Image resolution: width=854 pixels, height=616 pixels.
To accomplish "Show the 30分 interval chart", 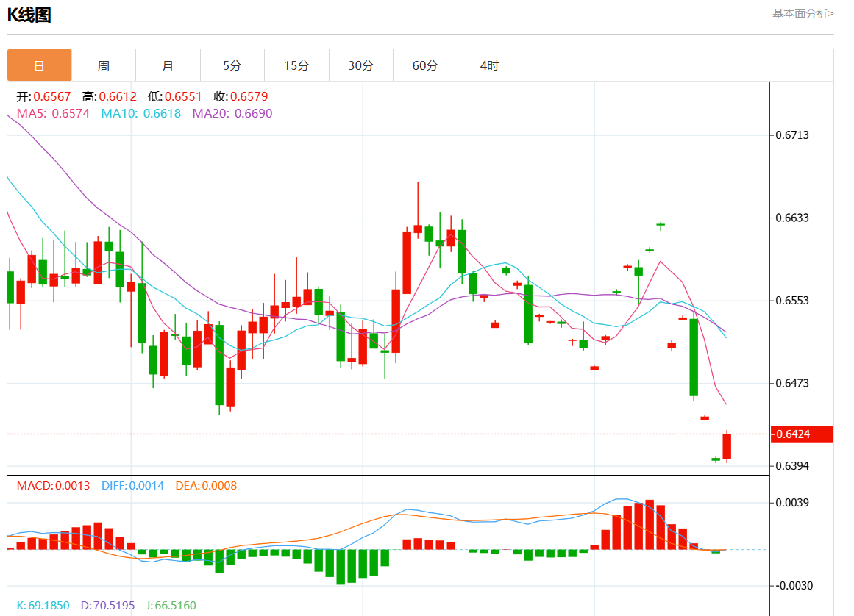I will 361,65.
